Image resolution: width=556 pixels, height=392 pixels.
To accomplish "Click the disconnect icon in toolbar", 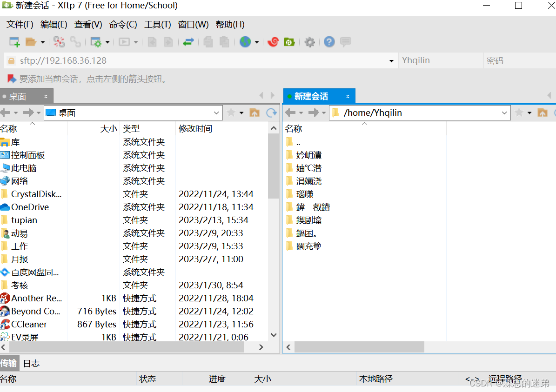I will [59, 42].
